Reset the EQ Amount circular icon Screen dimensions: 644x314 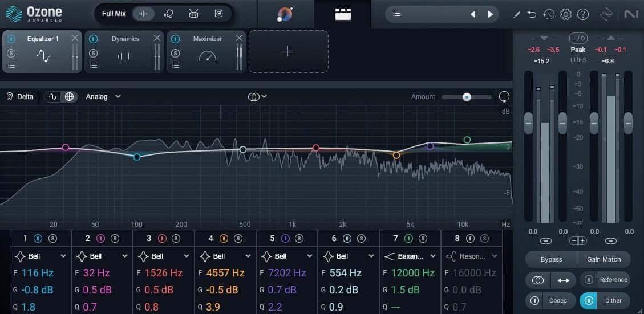coord(504,97)
